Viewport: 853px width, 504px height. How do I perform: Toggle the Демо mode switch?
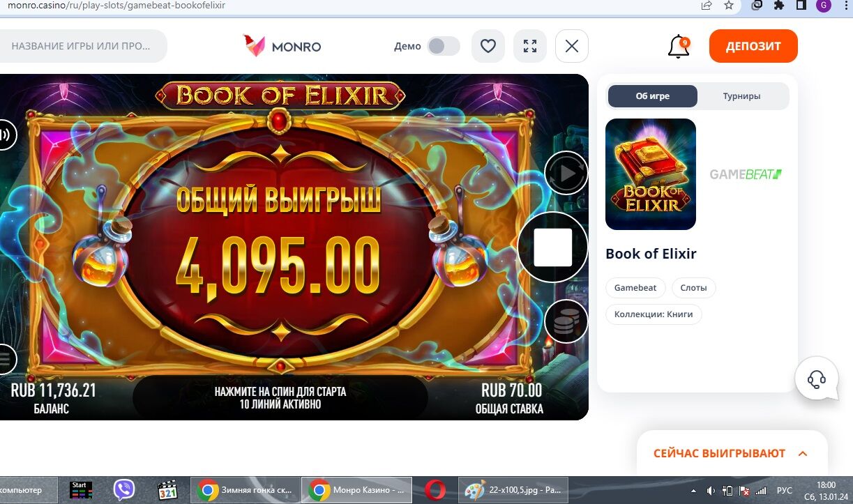click(x=444, y=46)
